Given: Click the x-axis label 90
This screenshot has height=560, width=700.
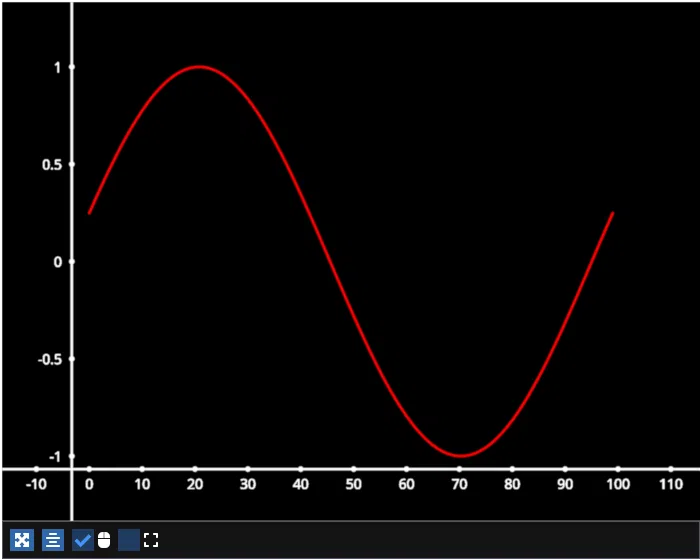Looking at the screenshot, I should 565,485.
